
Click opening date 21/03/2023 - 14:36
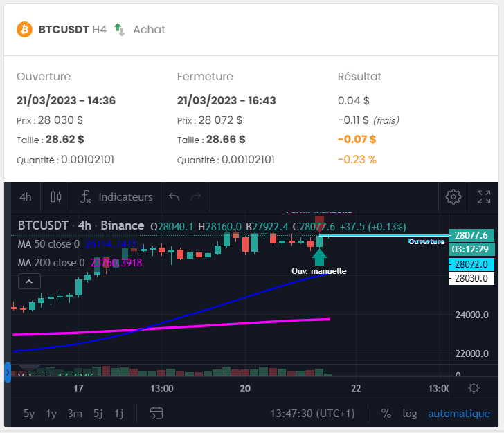point(66,100)
